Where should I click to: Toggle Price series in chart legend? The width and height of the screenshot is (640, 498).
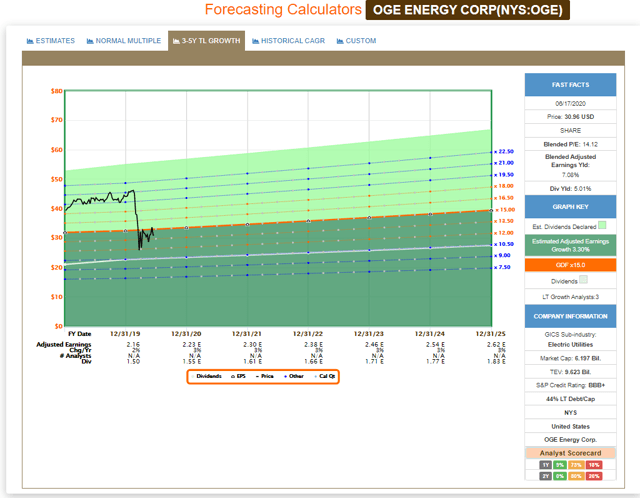pyautogui.click(x=264, y=376)
